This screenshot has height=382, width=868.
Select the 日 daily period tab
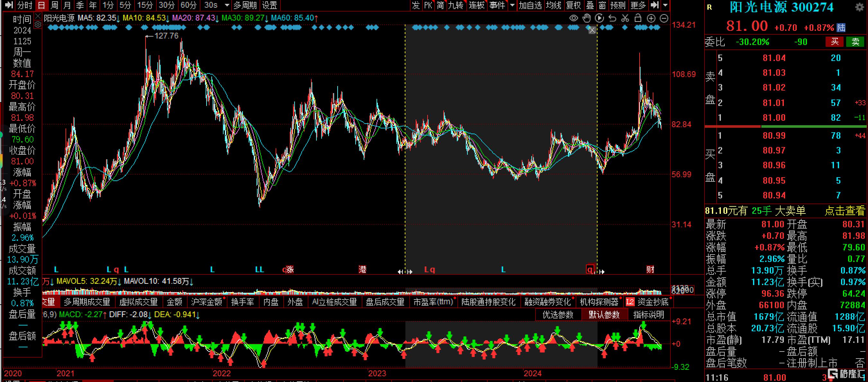[41, 5]
